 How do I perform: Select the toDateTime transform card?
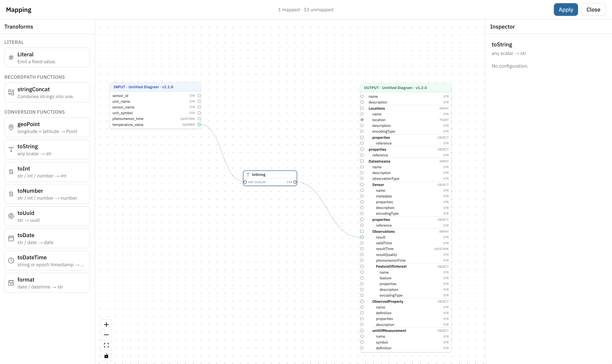point(47,261)
